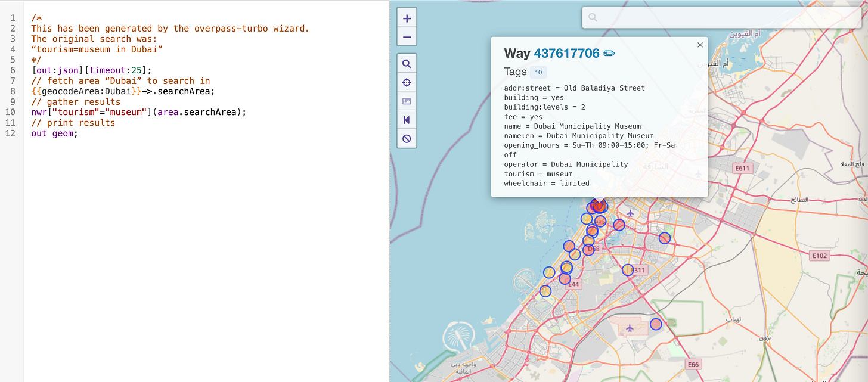
Task: Click the 'out geom;' code line
Action: click(x=54, y=133)
